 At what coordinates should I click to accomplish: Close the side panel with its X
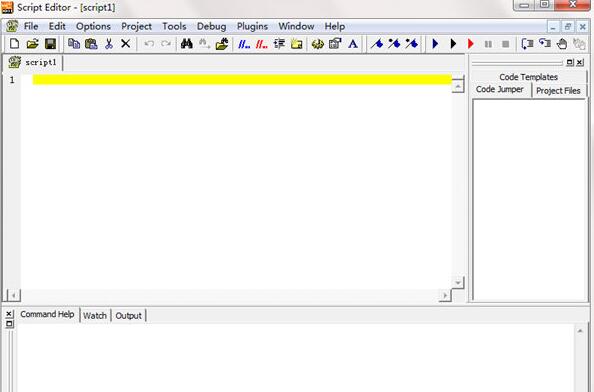(580, 62)
